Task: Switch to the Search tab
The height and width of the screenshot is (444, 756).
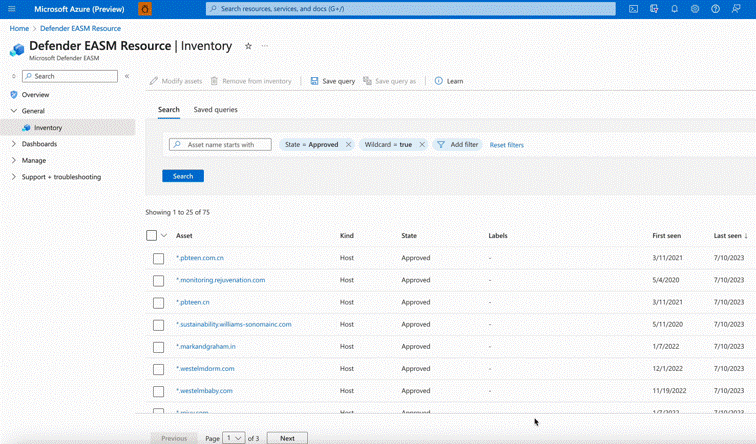Action: tap(169, 109)
